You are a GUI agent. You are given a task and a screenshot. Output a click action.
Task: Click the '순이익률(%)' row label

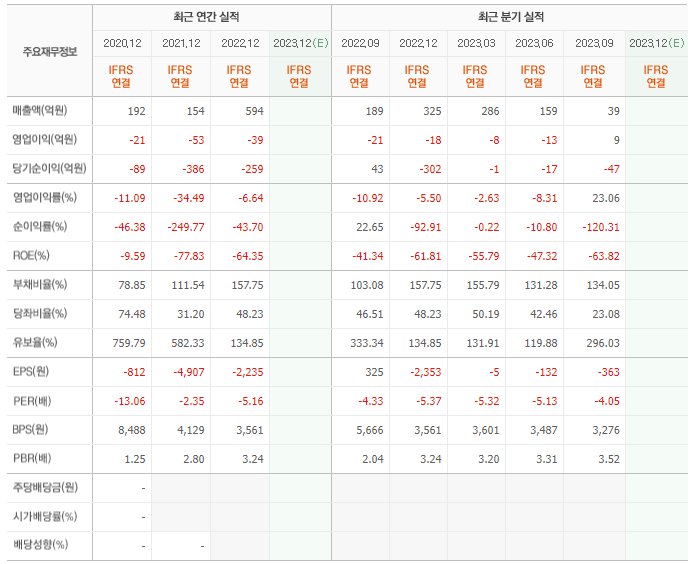coord(40,227)
